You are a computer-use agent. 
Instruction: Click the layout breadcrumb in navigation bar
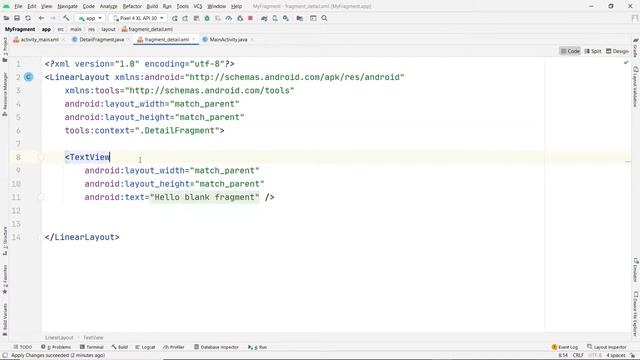(x=108, y=29)
